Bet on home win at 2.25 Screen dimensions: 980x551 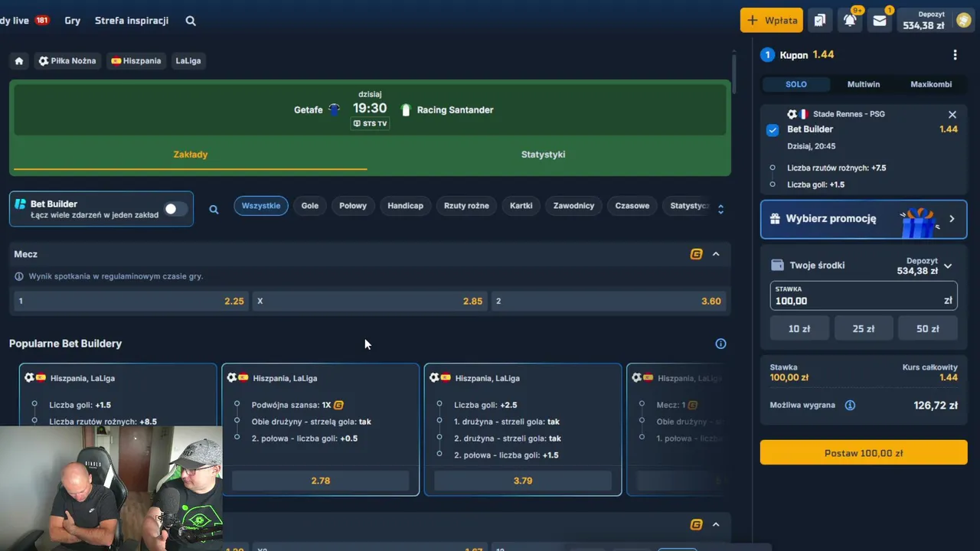tap(131, 302)
